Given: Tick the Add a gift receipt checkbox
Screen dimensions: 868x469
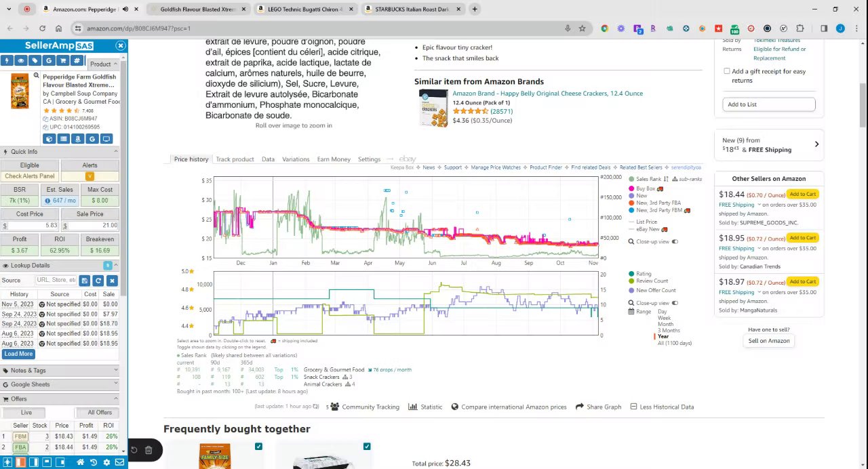Looking at the screenshot, I should coord(727,71).
